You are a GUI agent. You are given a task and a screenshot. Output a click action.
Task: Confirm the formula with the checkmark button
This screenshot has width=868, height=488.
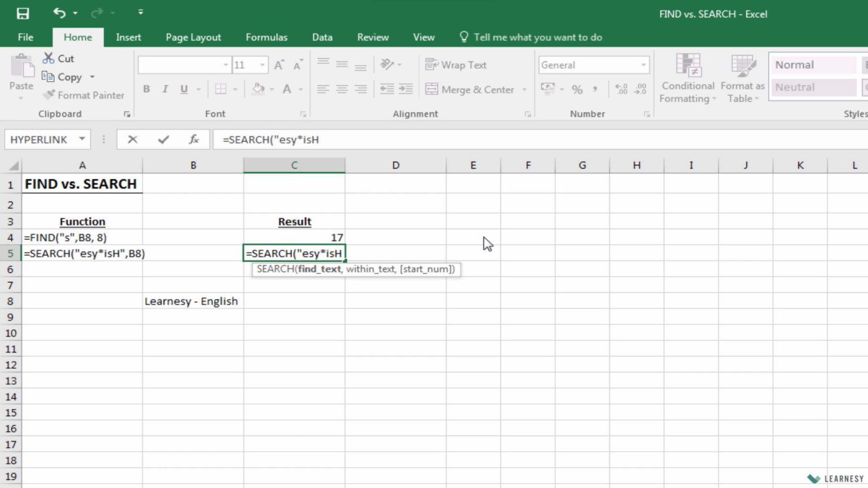(x=163, y=139)
